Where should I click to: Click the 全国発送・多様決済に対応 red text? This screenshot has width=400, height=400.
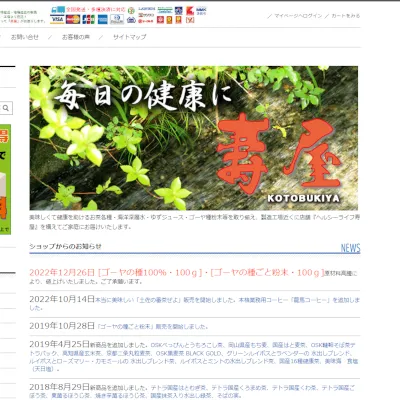96,10
